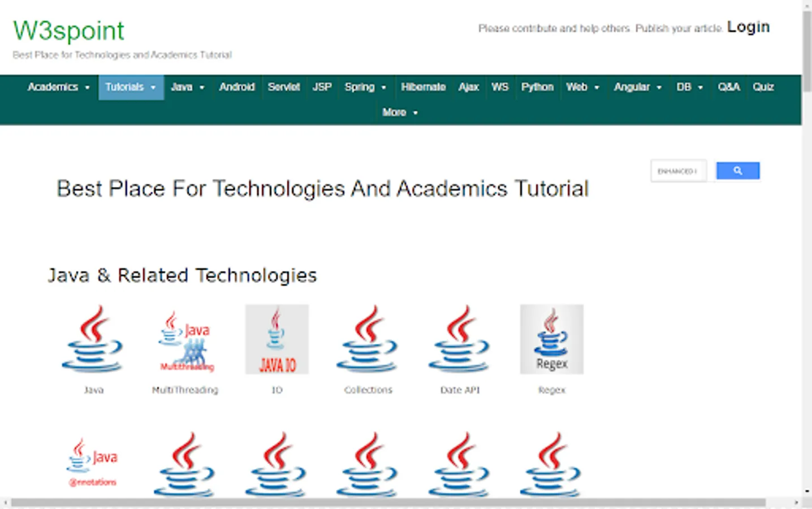The width and height of the screenshot is (812, 509).
Task: Open the Regex tutorial icon
Action: click(552, 339)
